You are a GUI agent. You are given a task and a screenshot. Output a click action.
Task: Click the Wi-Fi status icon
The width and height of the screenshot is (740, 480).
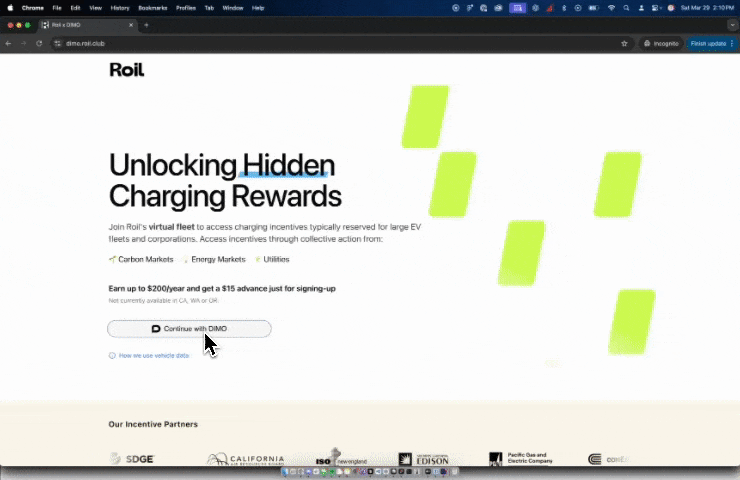pos(611,8)
